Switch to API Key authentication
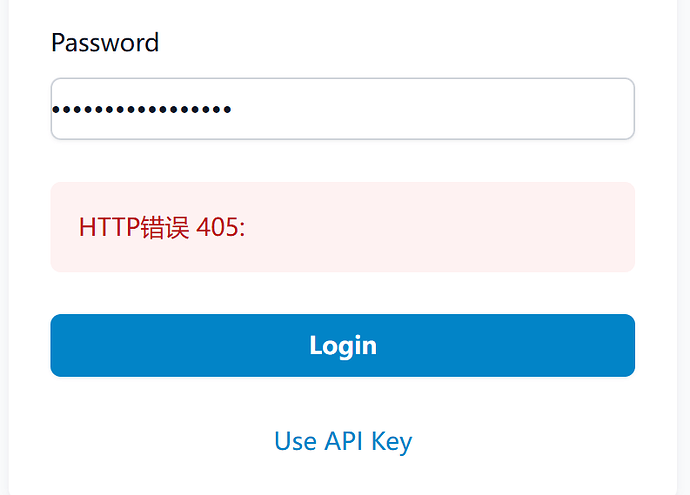Image resolution: width=690 pixels, height=495 pixels. (x=343, y=441)
